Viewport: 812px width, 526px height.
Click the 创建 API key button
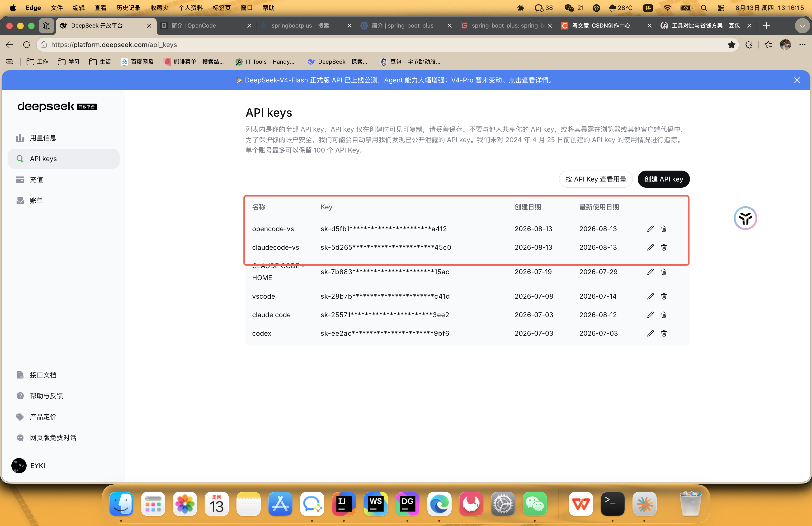coord(663,179)
